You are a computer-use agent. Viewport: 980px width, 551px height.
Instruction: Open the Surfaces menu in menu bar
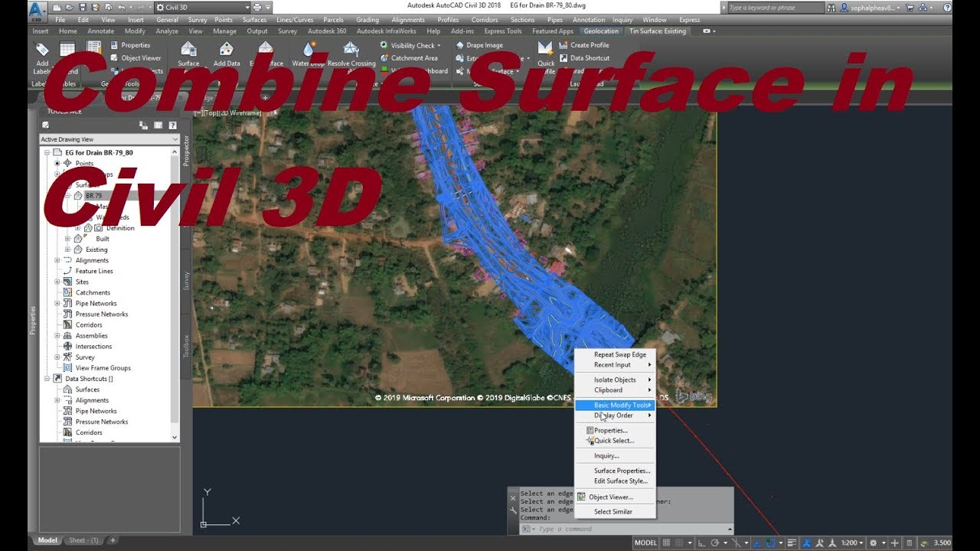(x=254, y=20)
